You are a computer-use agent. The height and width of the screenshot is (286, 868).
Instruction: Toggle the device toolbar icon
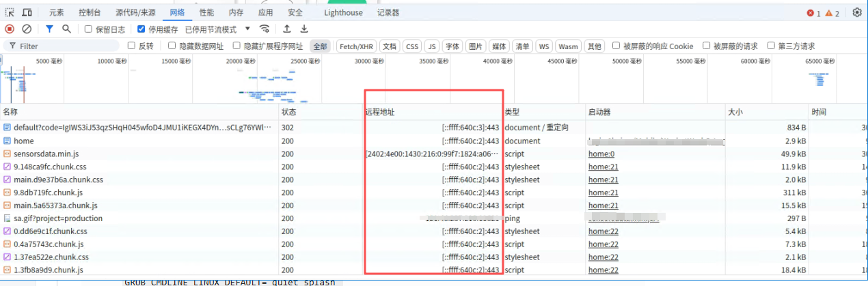click(27, 12)
